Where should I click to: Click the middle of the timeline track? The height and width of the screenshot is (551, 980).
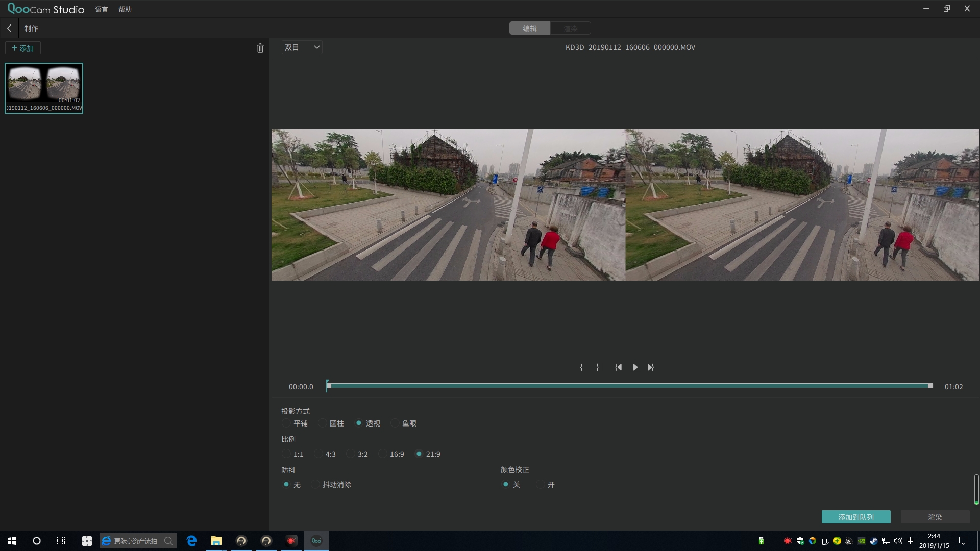point(630,386)
